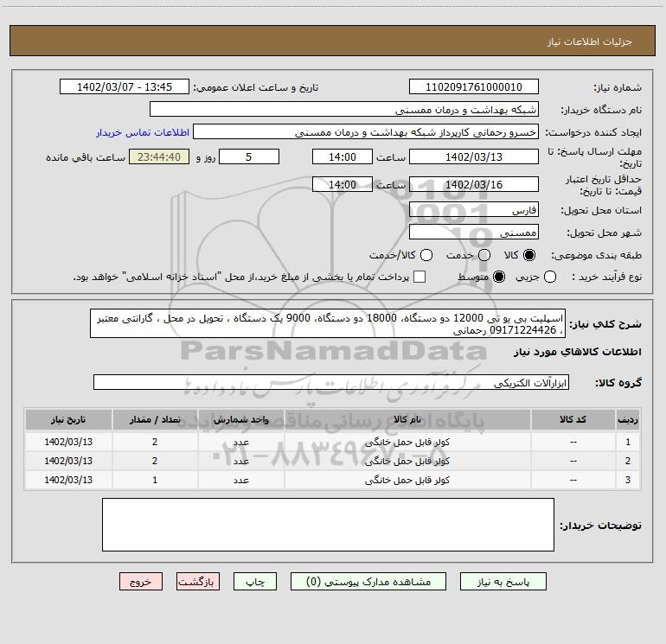Click the request creator field خسرو رحمانی
The width and height of the screenshot is (666, 644).
(366, 132)
